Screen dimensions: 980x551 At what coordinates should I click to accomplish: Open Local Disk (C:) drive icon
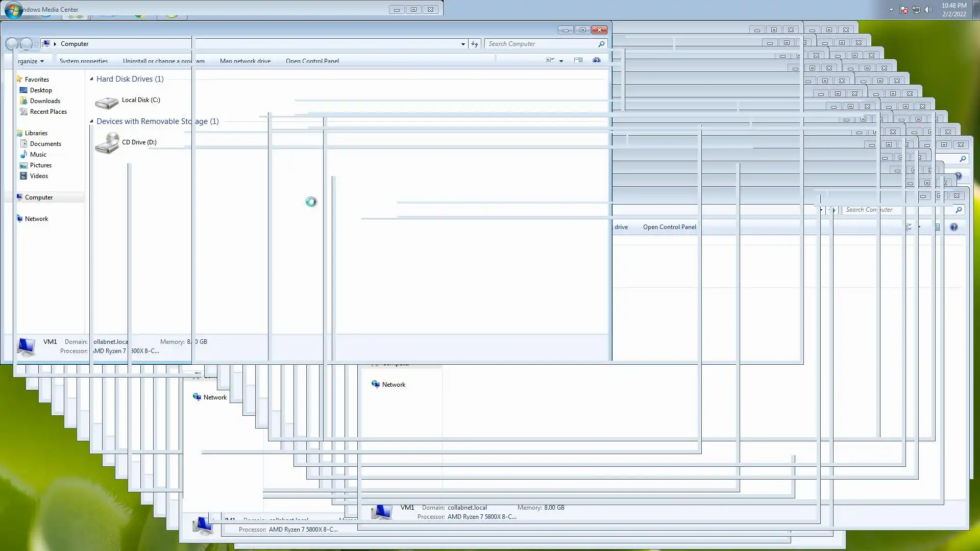[x=107, y=102]
